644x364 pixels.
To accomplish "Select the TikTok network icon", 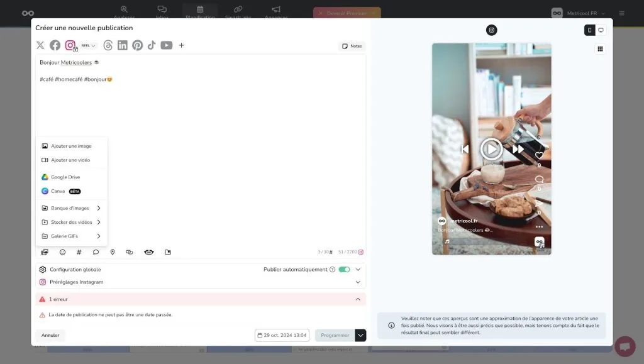I will click(x=152, y=45).
